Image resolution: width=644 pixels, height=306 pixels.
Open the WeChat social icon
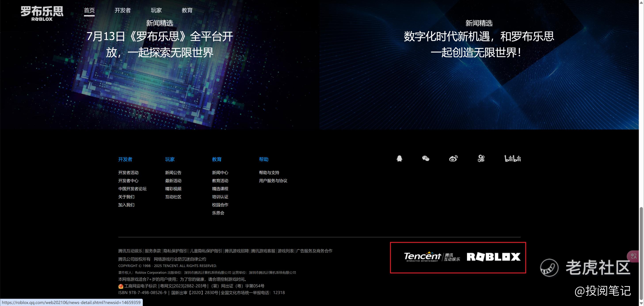point(425,159)
